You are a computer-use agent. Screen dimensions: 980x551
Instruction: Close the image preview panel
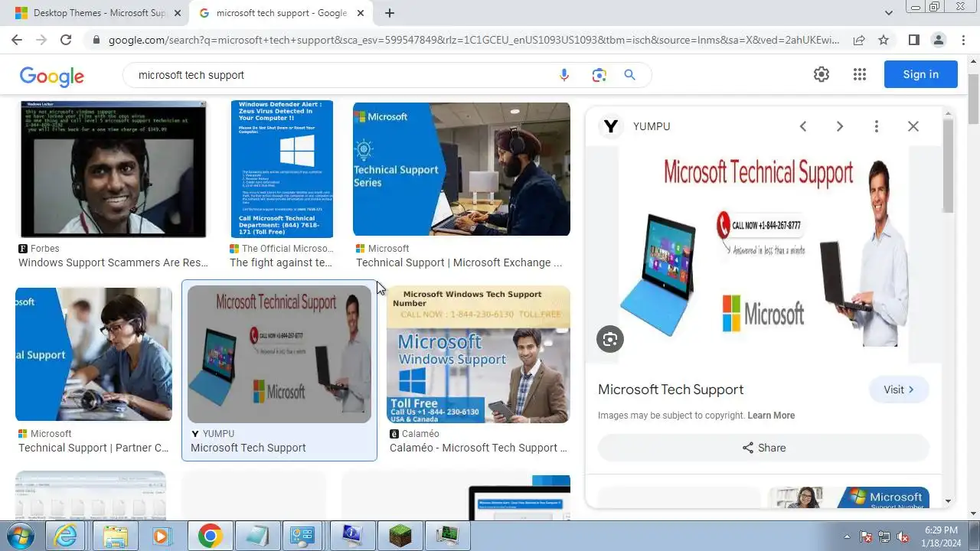(913, 126)
